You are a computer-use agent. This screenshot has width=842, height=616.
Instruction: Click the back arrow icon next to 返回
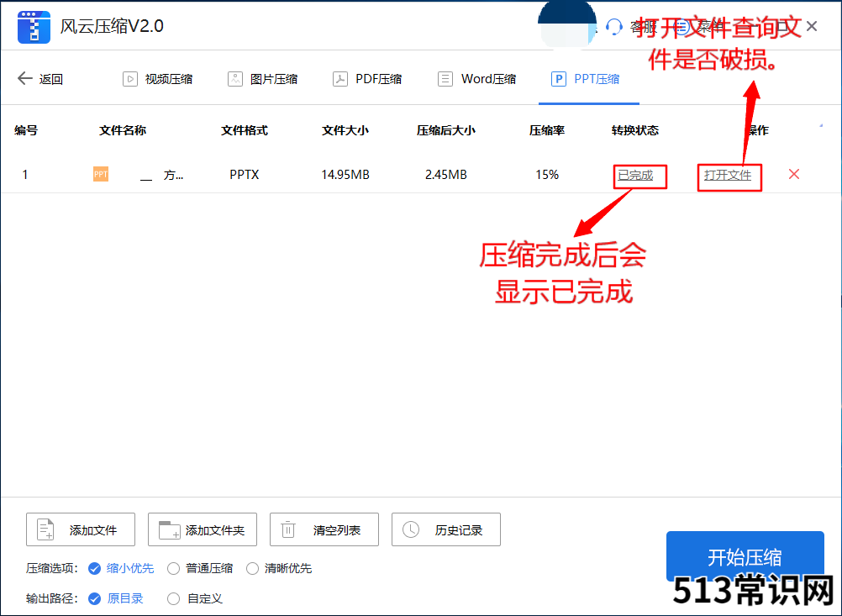[x=24, y=78]
